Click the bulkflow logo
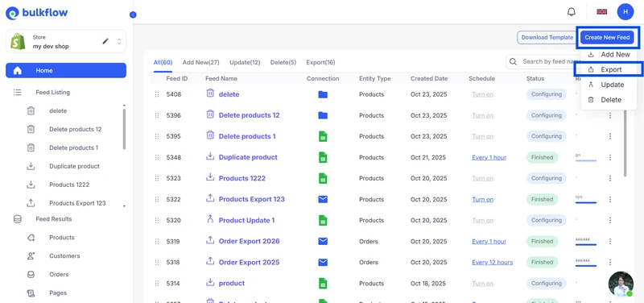 tap(36, 13)
